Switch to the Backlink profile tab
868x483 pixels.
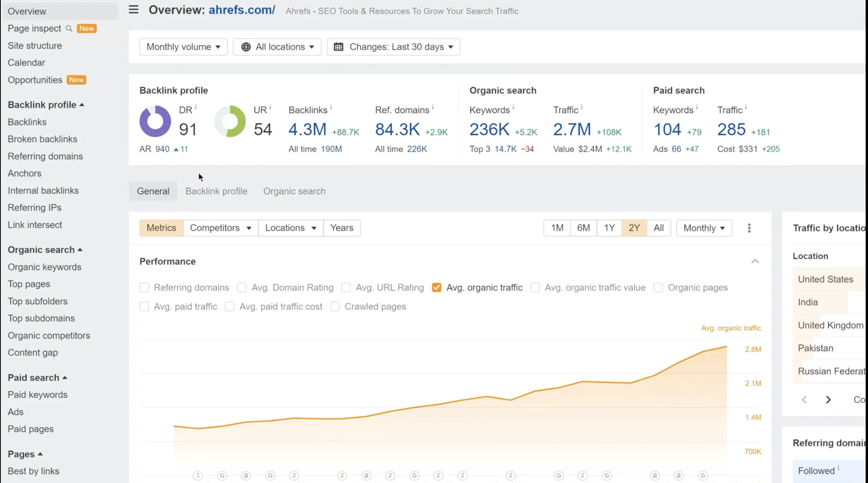[216, 191]
